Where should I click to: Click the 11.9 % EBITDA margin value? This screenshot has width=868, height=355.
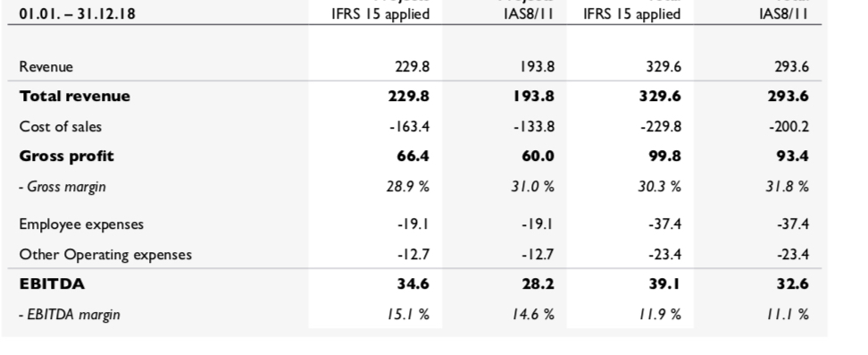[659, 315]
